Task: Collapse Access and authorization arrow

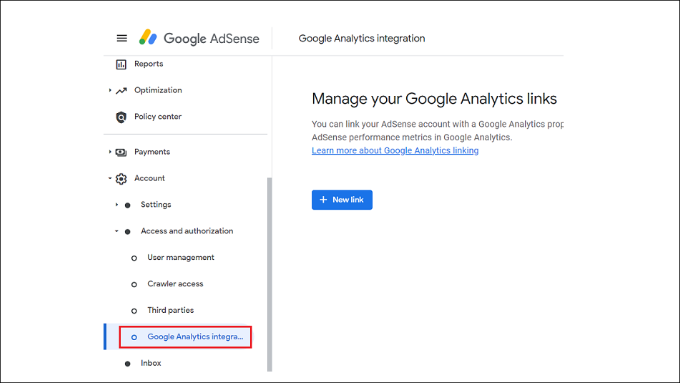Action: (117, 231)
